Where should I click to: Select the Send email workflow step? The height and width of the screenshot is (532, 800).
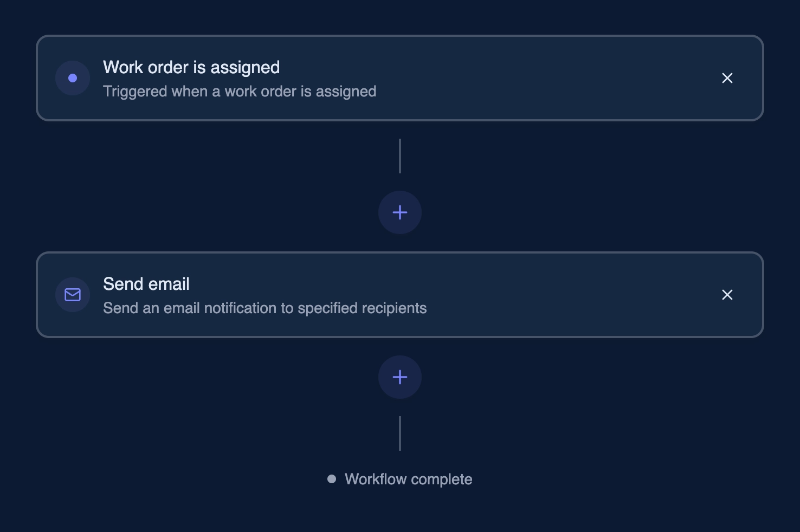click(399, 295)
